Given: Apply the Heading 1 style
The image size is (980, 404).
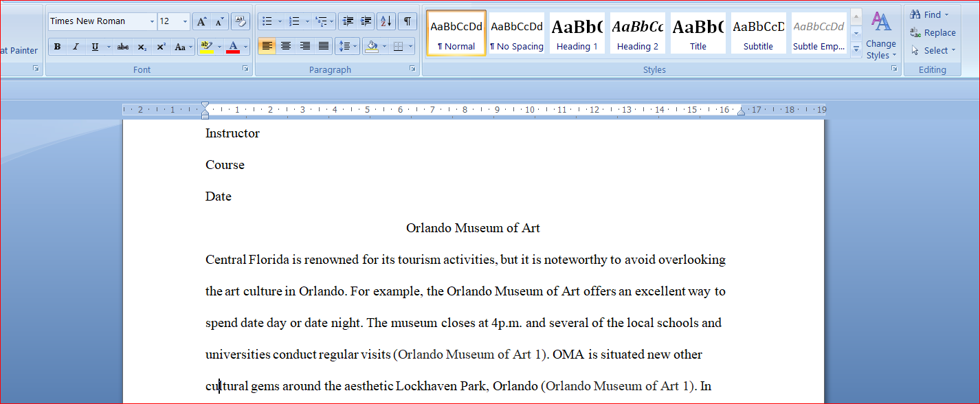Looking at the screenshot, I should click(x=577, y=33).
